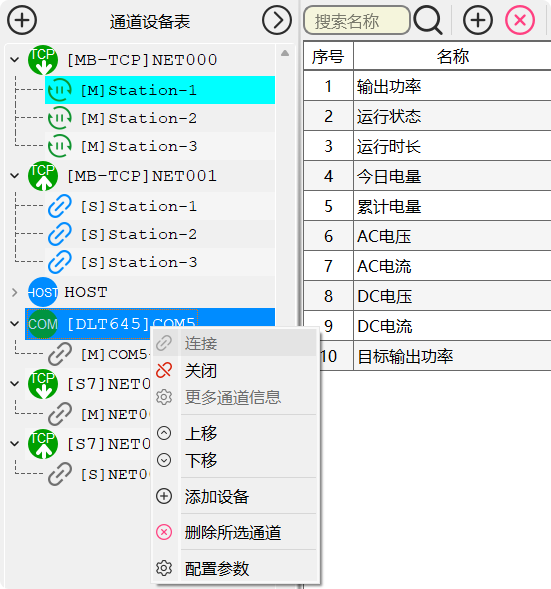551x589 pixels.
Task: Click the green station icon of [M]Station-2
Action: point(60,118)
